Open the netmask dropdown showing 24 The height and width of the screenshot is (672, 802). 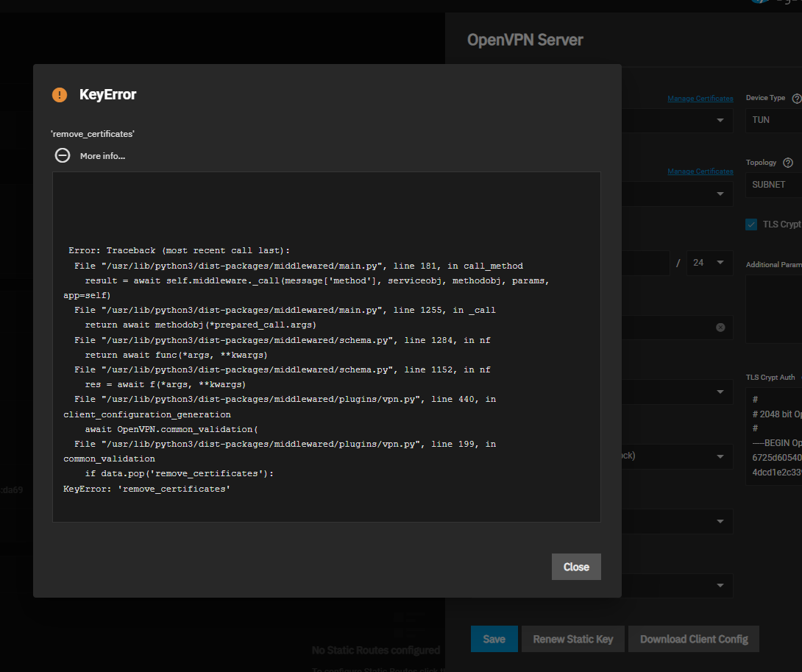(709, 263)
